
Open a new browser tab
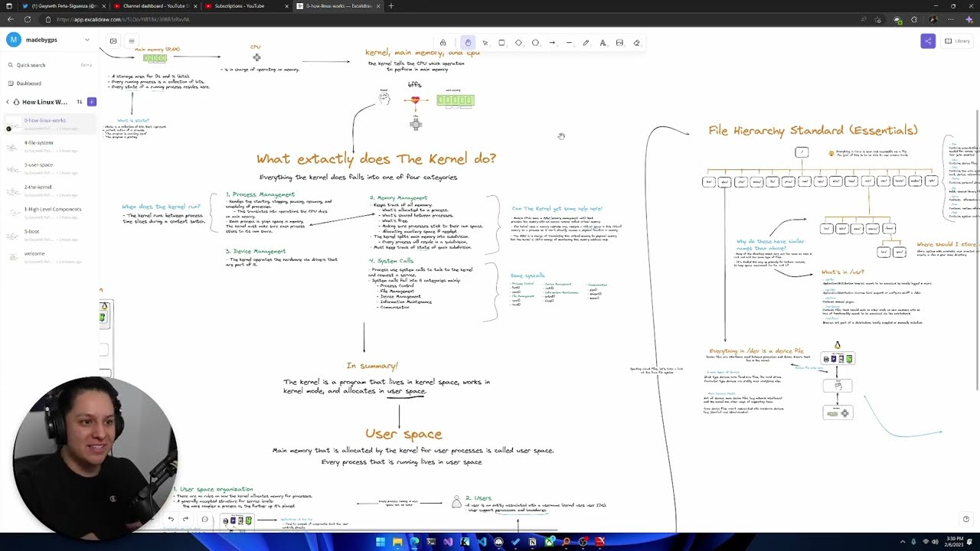click(391, 6)
